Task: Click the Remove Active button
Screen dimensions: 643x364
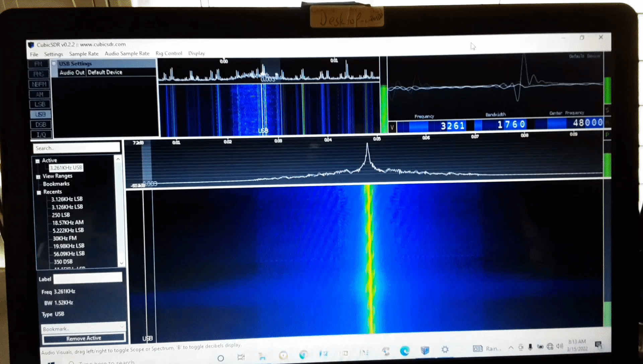Action: click(84, 338)
